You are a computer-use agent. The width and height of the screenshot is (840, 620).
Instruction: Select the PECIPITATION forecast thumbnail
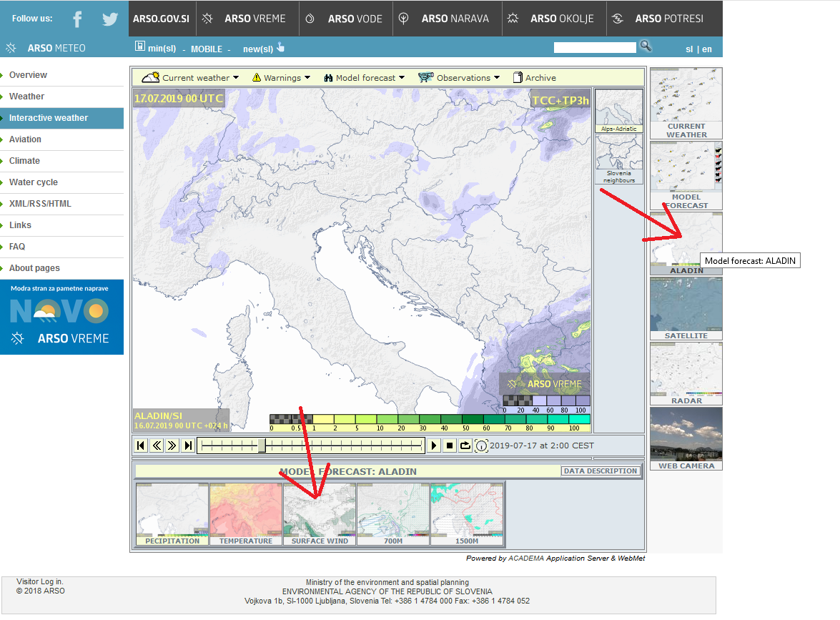(172, 514)
